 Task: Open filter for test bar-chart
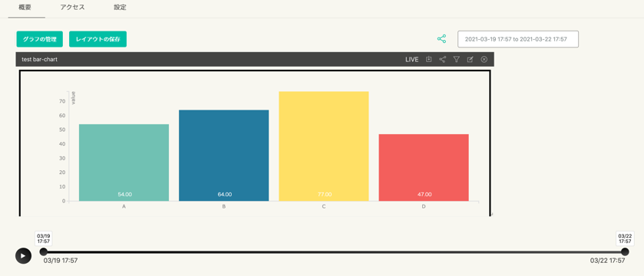(x=456, y=60)
